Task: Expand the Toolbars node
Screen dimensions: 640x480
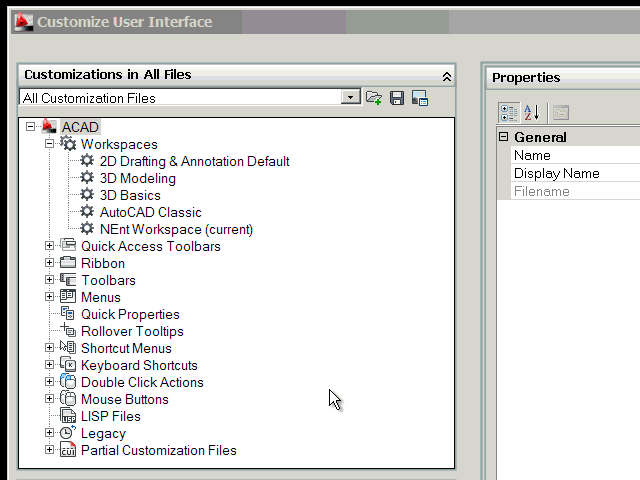Action: point(50,280)
